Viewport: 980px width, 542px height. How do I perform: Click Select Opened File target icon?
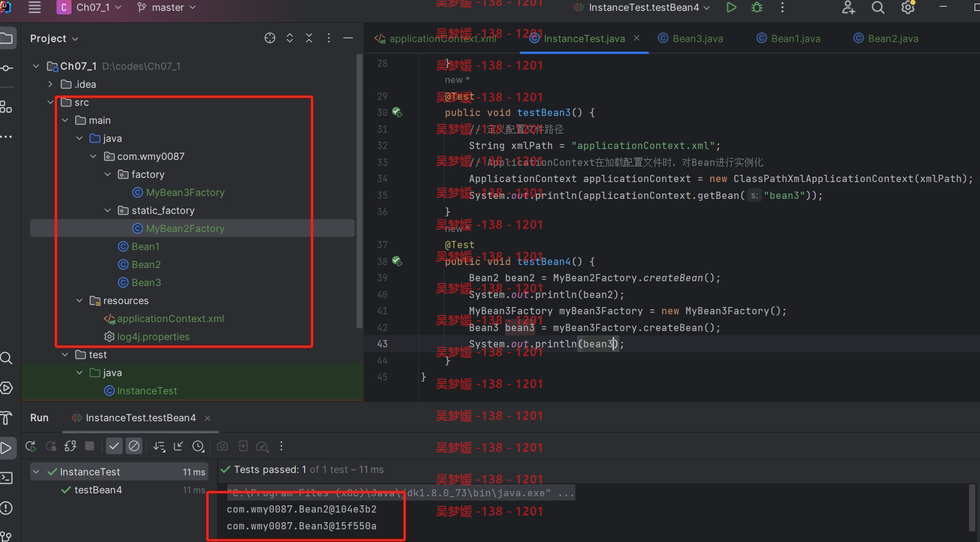click(x=270, y=38)
